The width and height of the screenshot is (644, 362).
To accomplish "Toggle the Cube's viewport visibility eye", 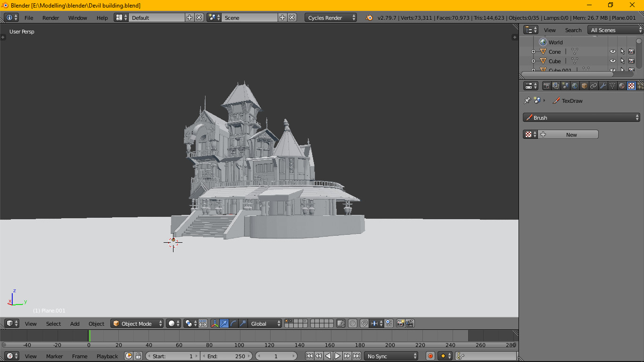I will point(612,61).
